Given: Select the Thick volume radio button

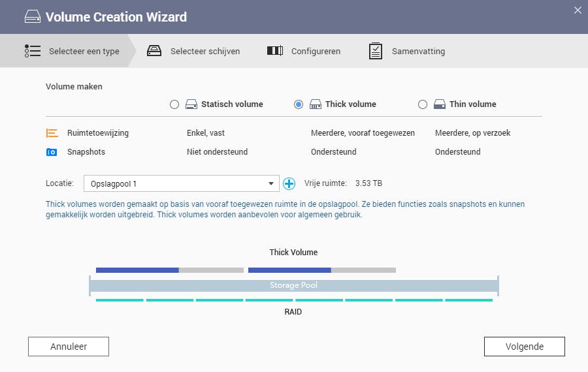Looking at the screenshot, I should 299,104.
